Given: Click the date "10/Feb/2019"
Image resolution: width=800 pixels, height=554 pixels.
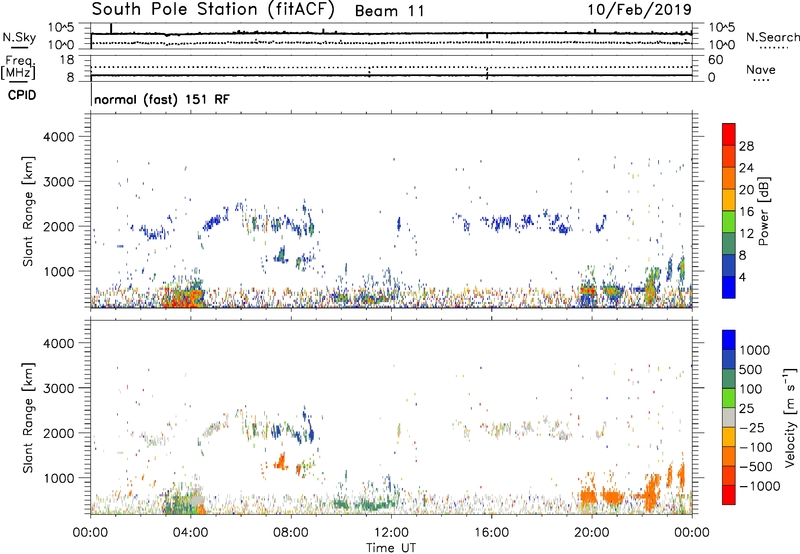Looking at the screenshot, I should coord(639,9).
